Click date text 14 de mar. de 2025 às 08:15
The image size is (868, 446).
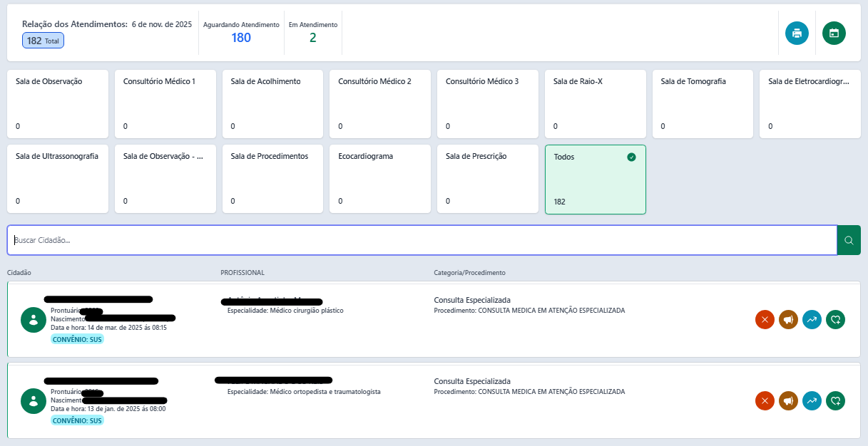pyautogui.click(x=108, y=328)
